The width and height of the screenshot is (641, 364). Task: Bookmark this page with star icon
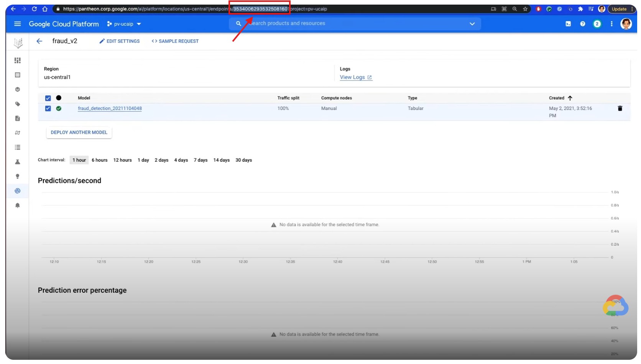tap(525, 9)
